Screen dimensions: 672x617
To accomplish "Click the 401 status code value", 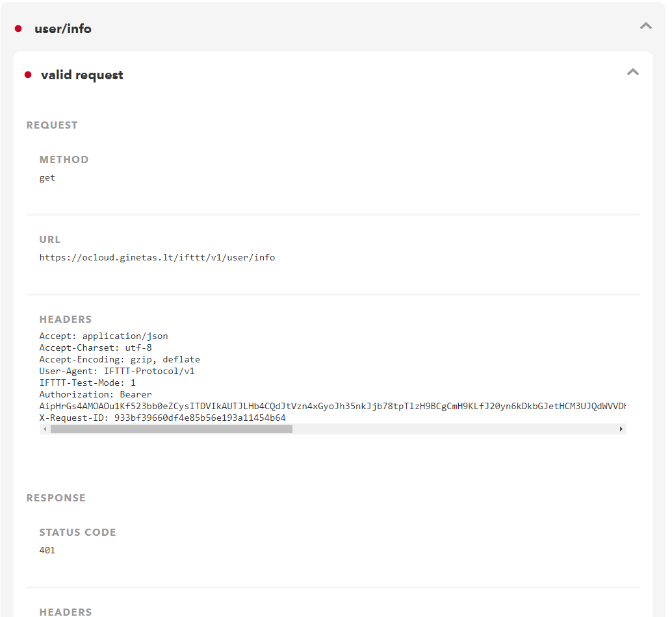I will pyautogui.click(x=47, y=550).
